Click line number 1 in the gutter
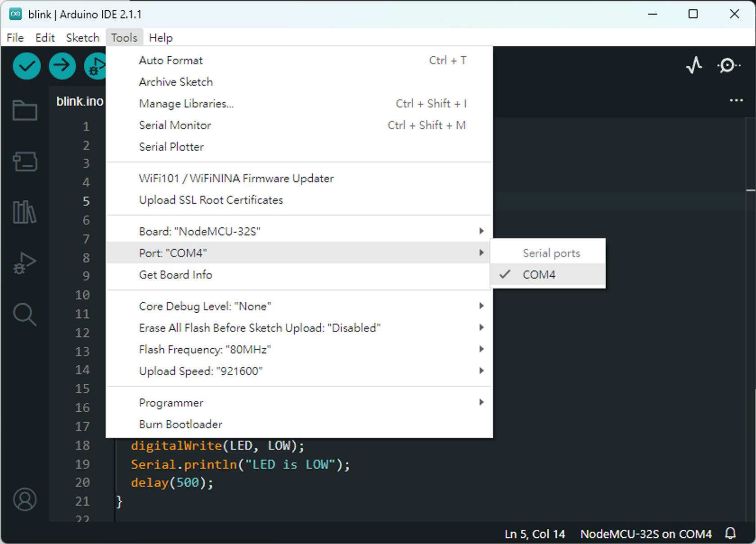The image size is (756, 544). [x=86, y=126]
